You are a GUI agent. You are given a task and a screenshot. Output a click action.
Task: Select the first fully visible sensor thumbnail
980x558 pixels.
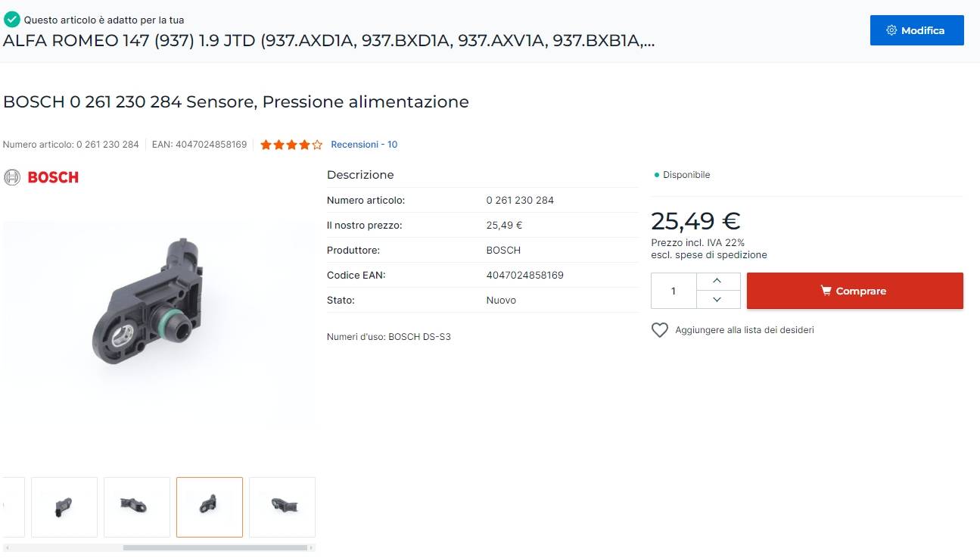pos(64,507)
